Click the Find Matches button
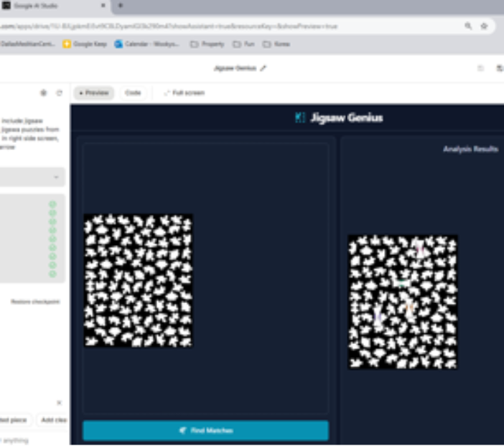The image size is (504, 446). [x=205, y=430]
